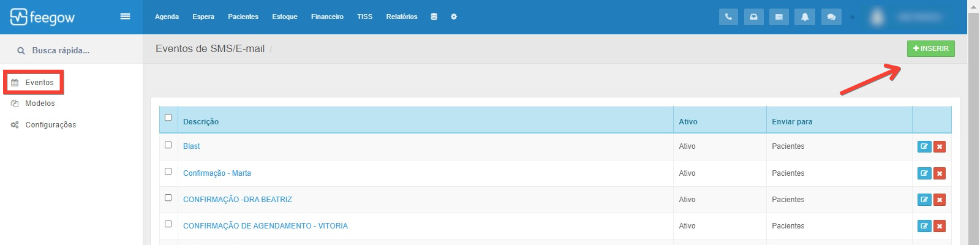Viewport: 980px width, 245px height.
Task: Delete the Confirmação - Marta event
Action: pos(940,173)
